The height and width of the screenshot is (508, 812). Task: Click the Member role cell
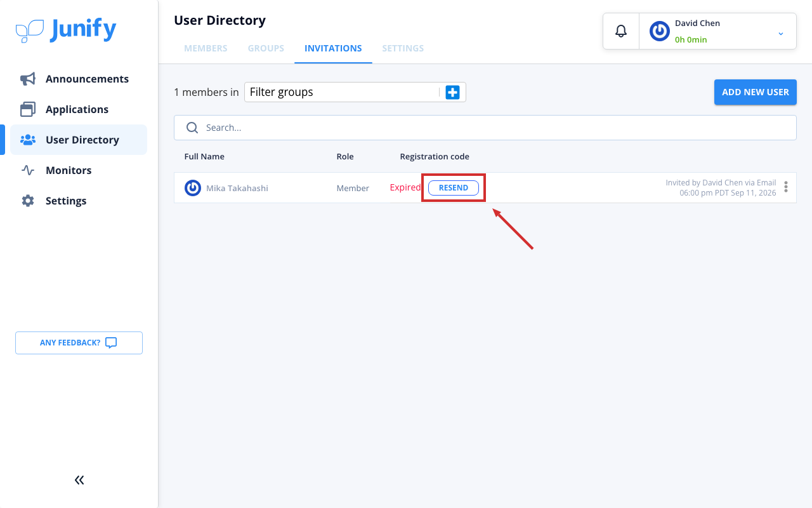[x=353, y=188]
